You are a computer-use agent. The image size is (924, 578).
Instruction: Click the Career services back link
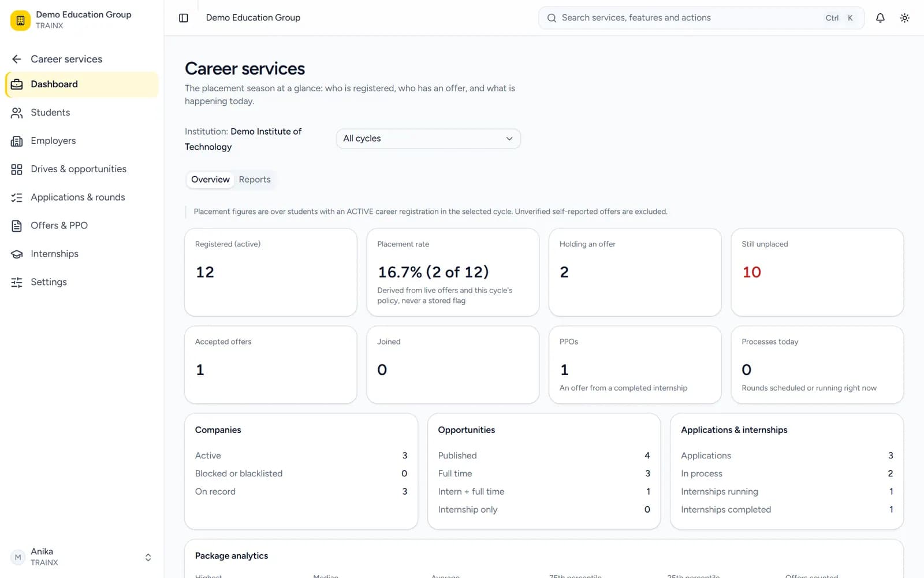[x=66, y=59]
